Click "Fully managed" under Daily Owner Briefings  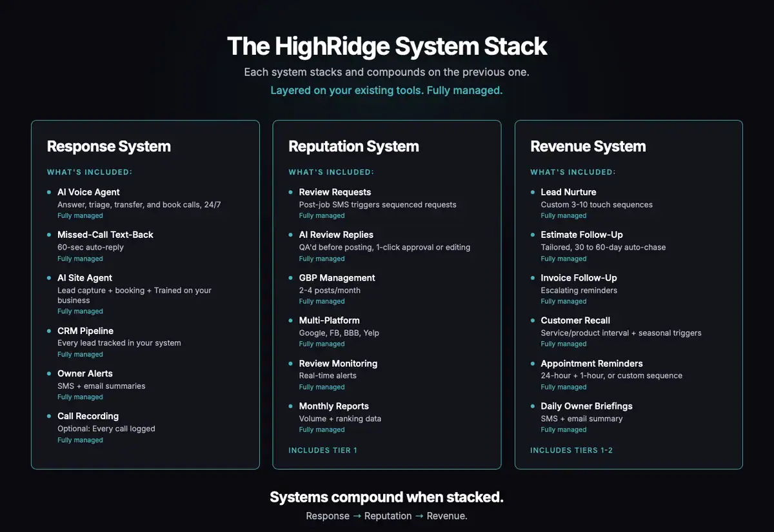[x=564, y=429]
